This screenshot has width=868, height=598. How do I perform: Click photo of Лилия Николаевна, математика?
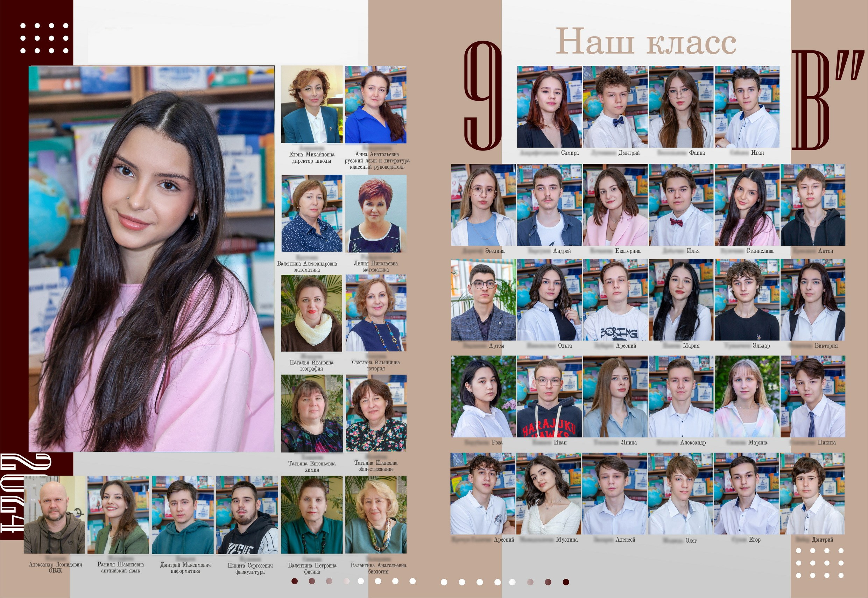tap(376, 213)
